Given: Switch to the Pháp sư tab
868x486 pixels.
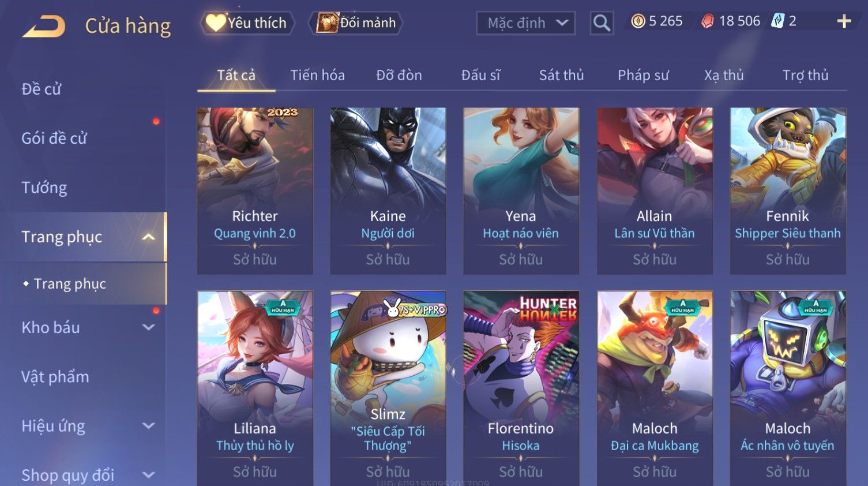Looking at the screenshot, I should 643,75.
